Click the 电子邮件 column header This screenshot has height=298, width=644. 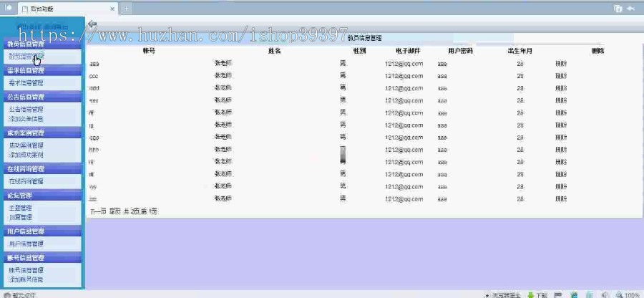tap(408, 51)
